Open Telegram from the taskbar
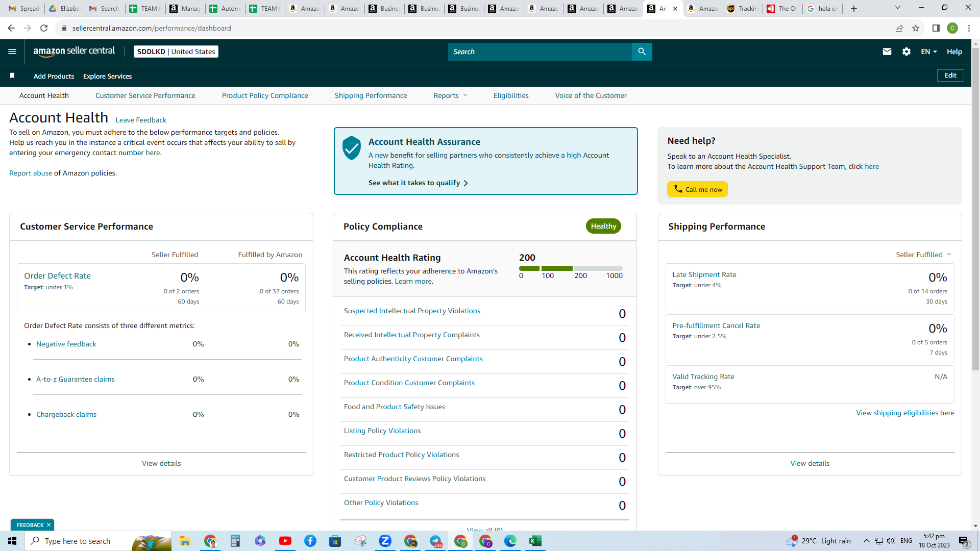The image size is (980, 551). (x=435, y=541)
